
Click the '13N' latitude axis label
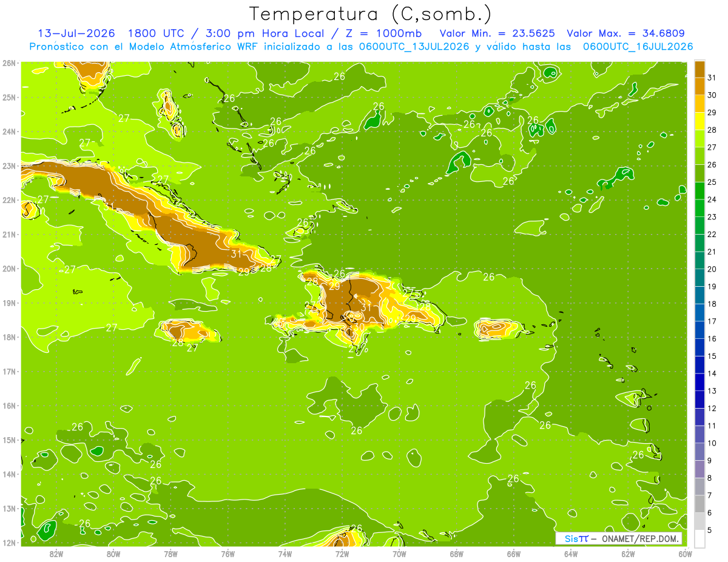click(9, 508)
